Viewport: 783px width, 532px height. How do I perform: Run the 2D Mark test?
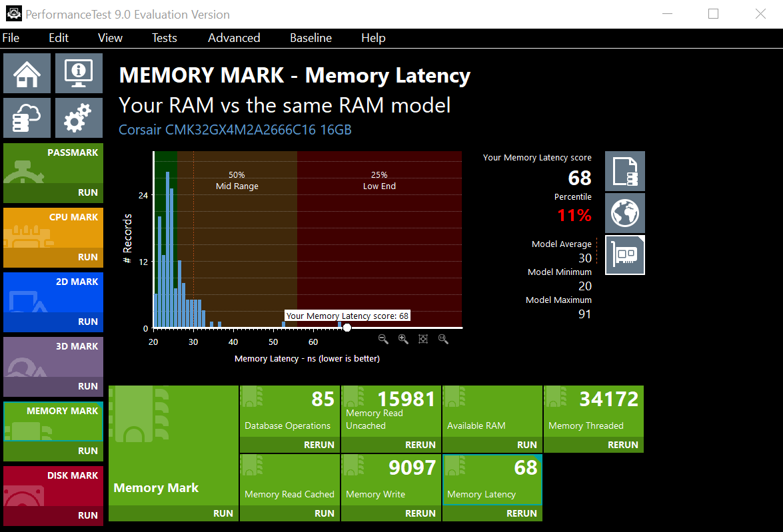click(53, 322)
